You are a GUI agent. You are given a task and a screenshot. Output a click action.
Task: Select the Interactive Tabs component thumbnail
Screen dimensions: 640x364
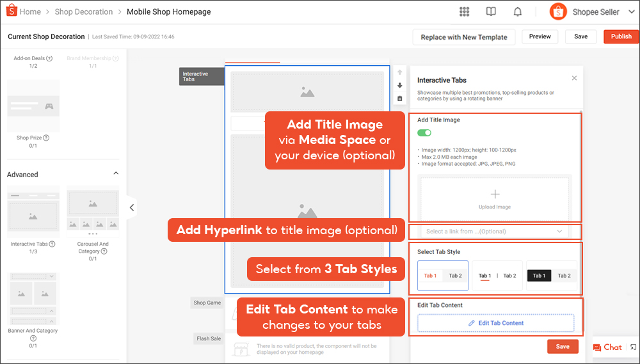coord(33,211)
